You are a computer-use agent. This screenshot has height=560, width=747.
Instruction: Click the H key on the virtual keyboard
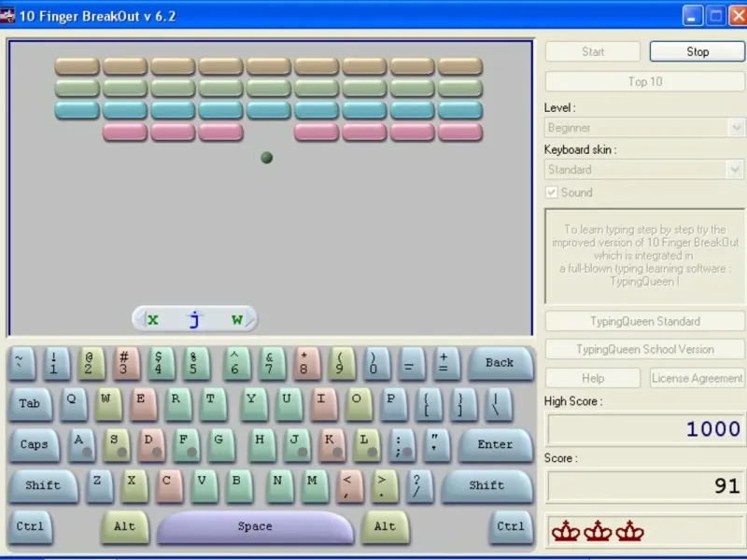261,446
